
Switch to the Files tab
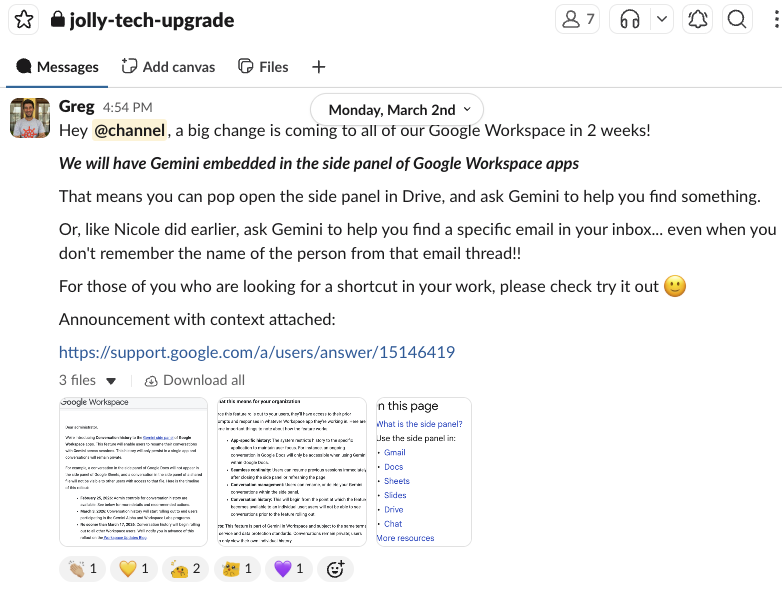click(x=263, y=67)
